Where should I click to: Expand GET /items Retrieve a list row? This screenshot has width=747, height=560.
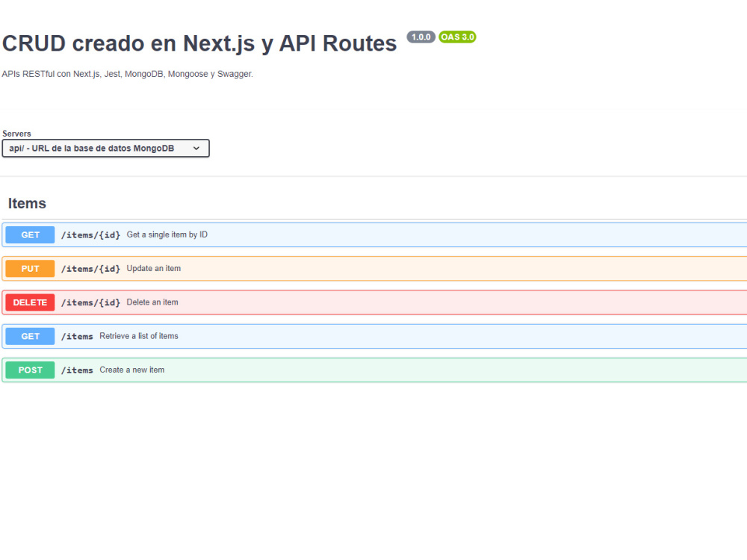pos(374,336)
